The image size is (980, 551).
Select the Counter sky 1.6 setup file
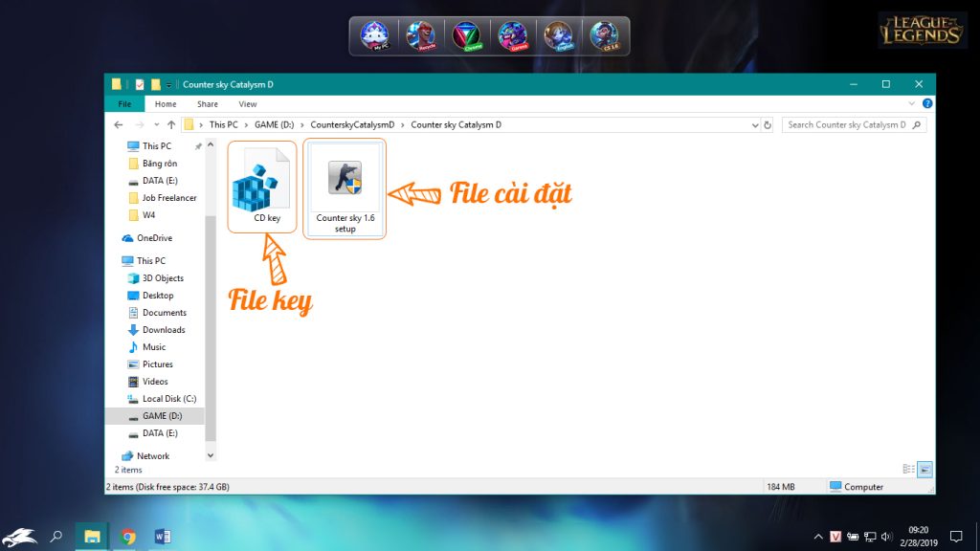click(x=345, y=189)
